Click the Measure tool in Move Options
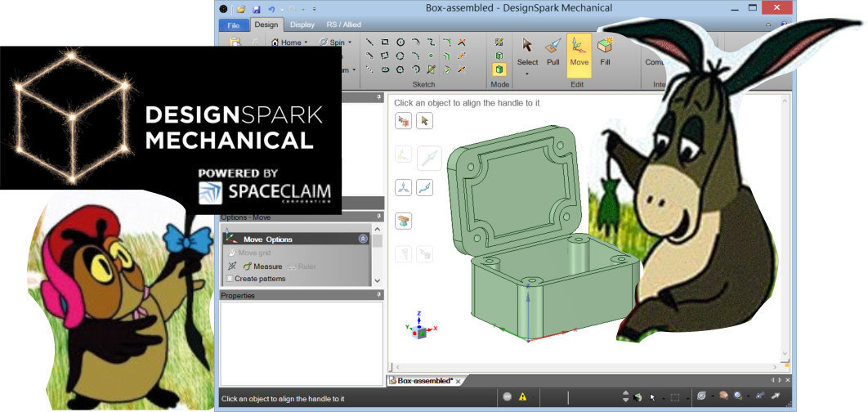This screenshot has height=412, width=868. coord(262,266)
